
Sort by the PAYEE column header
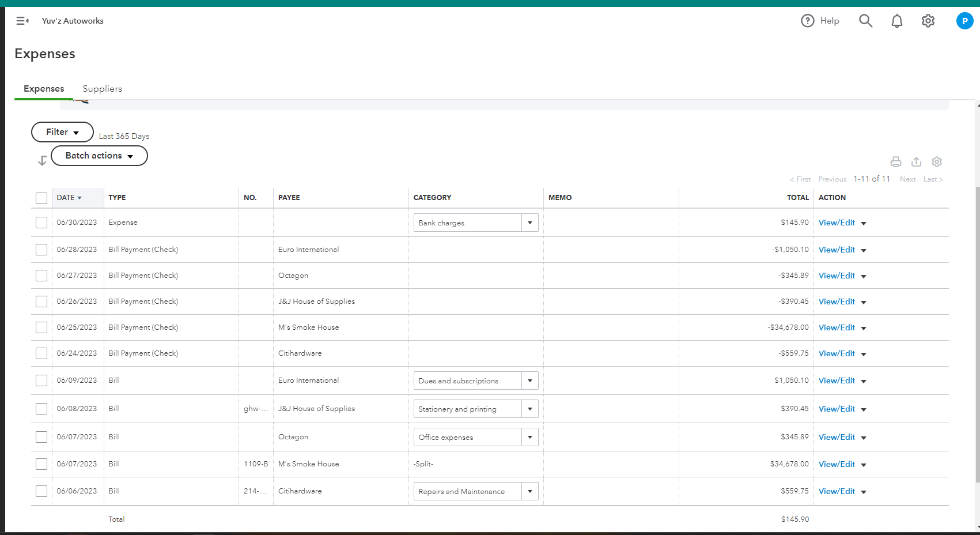(289, 198)
